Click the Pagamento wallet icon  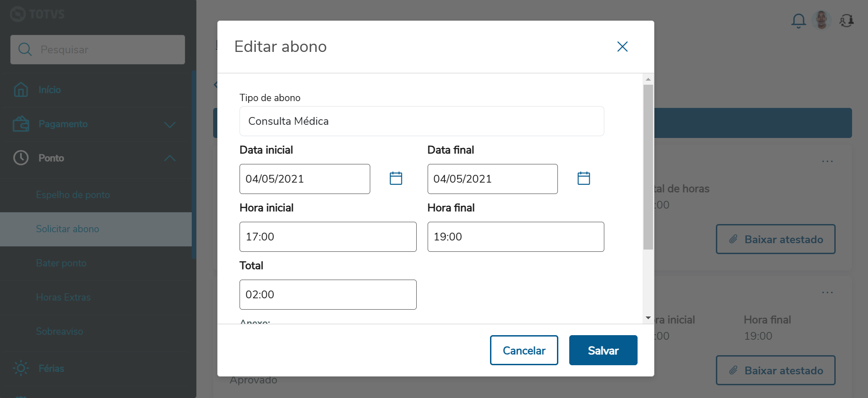pos(21,124)
